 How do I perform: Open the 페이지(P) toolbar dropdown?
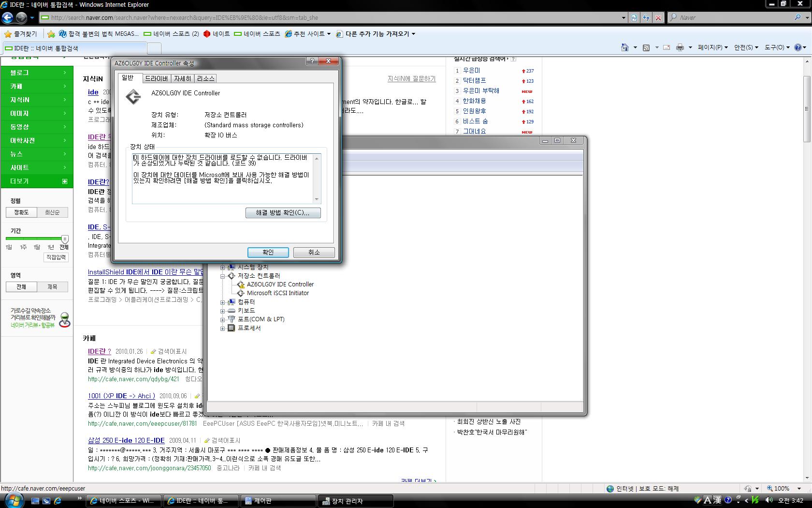click(713, 47)
